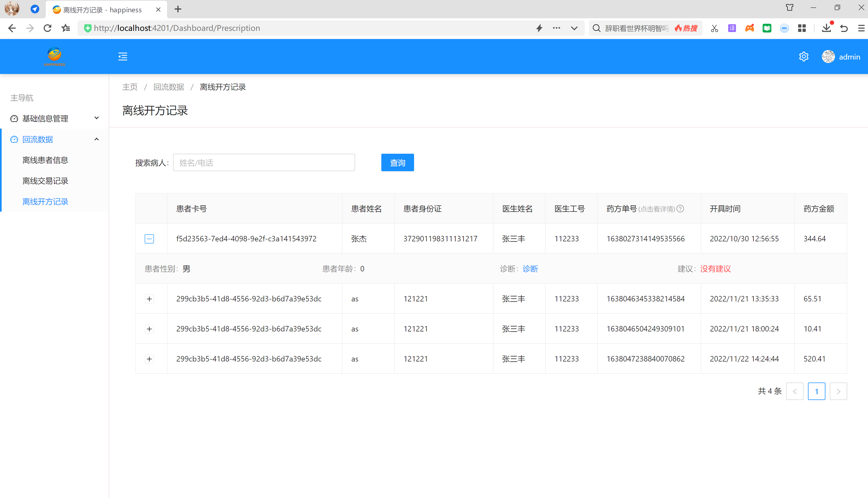Click patient name 张杰 cell
The height and width of the screenshot is (498, 868).
tap(368, 239)
